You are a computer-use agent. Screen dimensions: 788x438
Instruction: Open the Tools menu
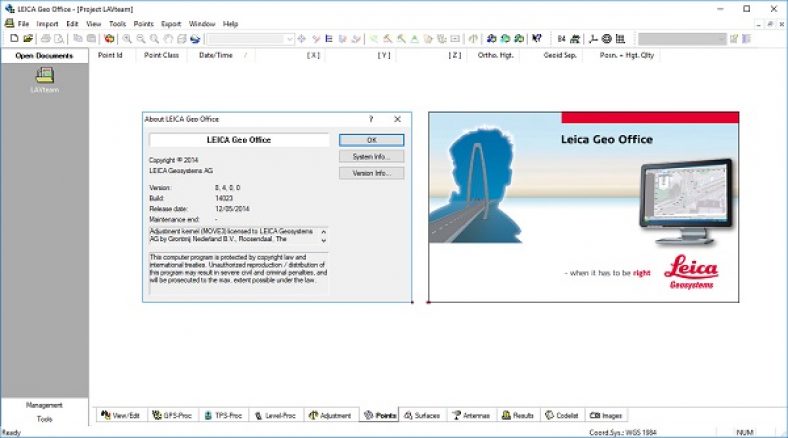pyautogui.click(x=118, y=24)
